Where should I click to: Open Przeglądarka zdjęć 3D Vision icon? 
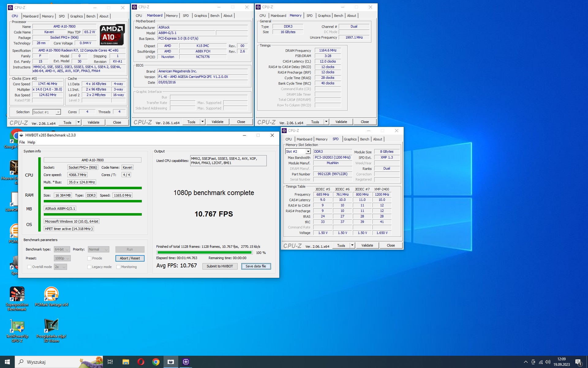(51, 331)
